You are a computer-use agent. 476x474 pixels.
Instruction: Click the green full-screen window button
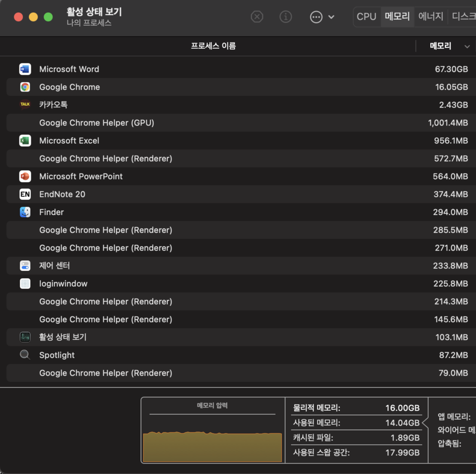(x=48, y=17)
